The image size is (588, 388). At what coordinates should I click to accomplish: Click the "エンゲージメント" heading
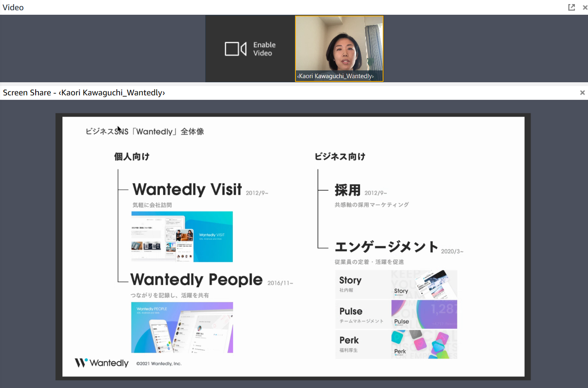(x=386, y=247)
